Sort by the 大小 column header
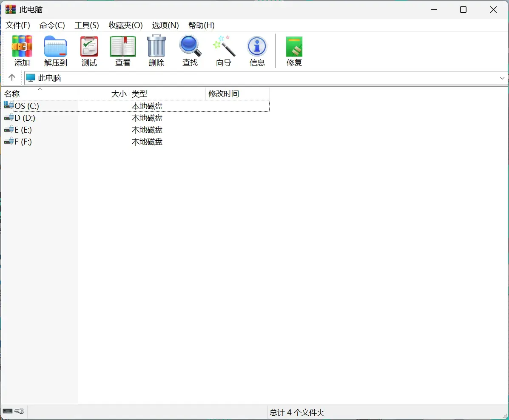Viewport: 509px width, 420px height. (104, 94)
